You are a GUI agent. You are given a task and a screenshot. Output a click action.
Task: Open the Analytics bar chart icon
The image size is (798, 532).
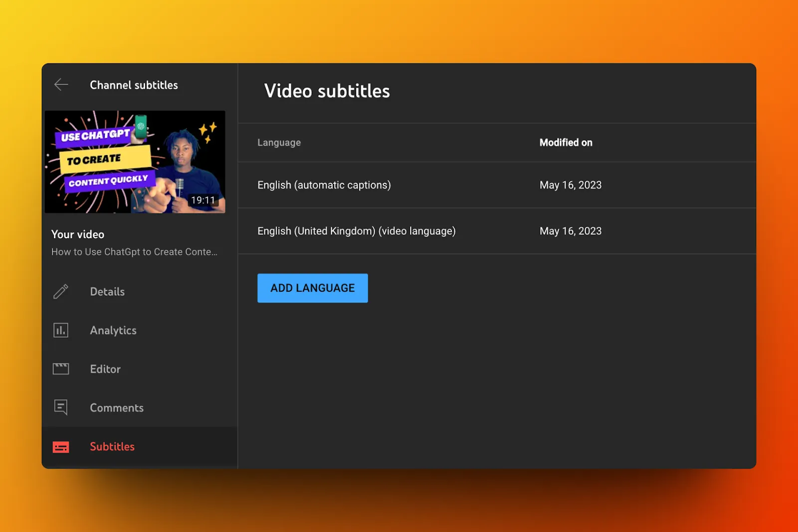coord(61,330)
